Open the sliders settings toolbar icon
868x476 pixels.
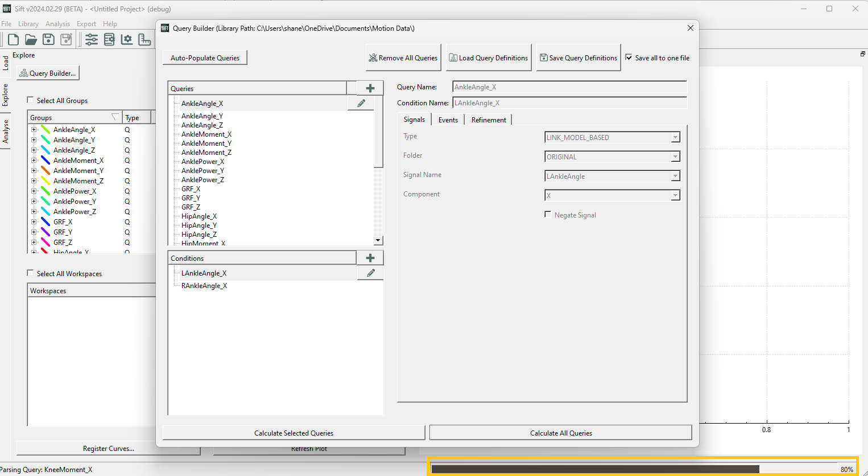click(x=92, y=39)
